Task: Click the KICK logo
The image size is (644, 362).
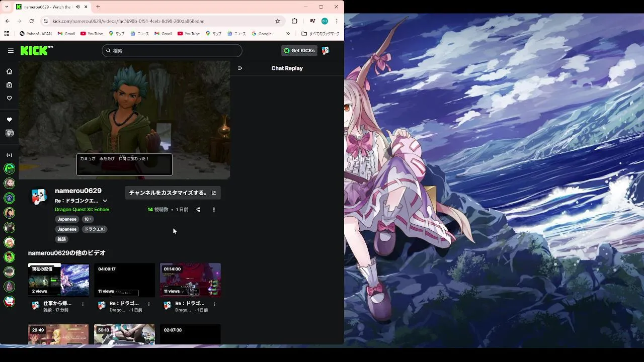Action: [36, 50]
